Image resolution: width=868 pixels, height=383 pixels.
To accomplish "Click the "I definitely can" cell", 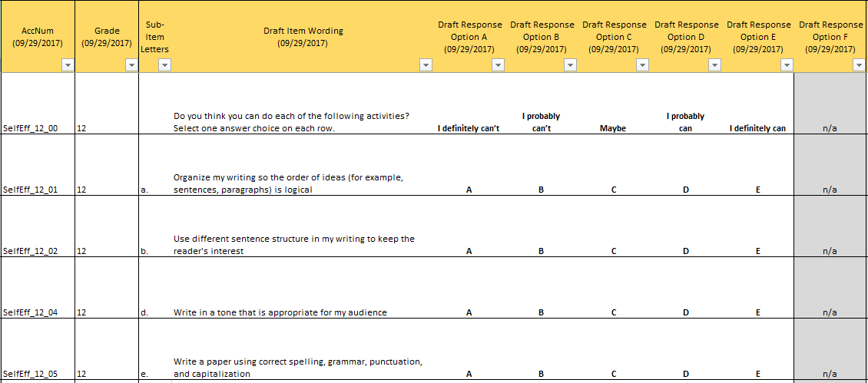I will 757,128.
